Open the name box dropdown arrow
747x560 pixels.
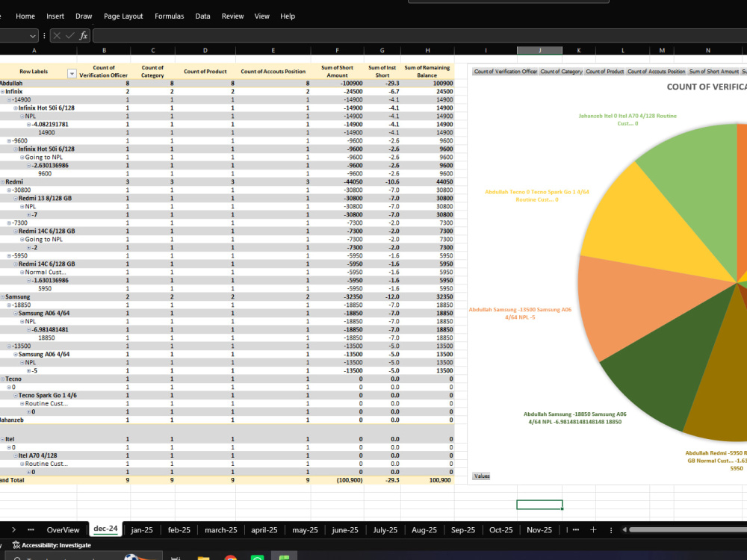[32, 36]
